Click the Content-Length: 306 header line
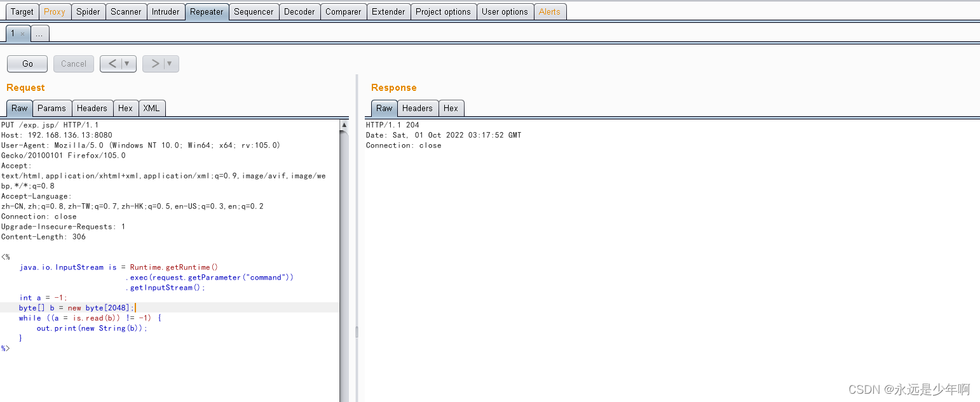Image resolution: width=980 pixels, height=402 pixels. click(43, 237)
